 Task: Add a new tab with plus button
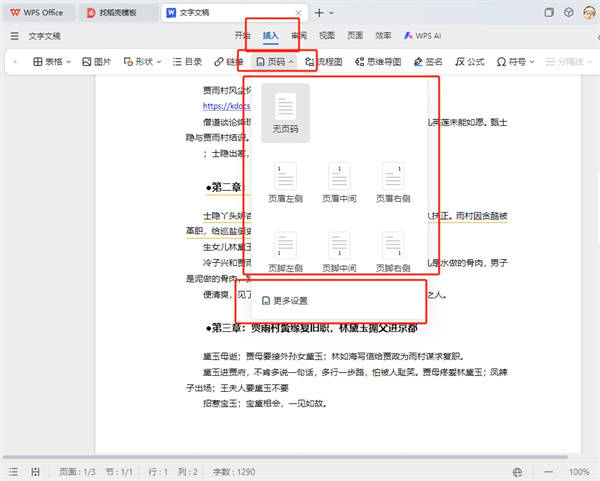[319, 13]
